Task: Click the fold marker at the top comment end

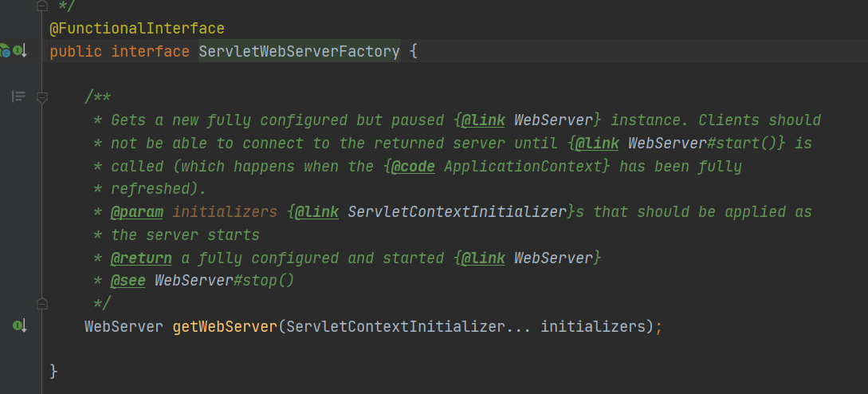Action: tap(42, 6)
